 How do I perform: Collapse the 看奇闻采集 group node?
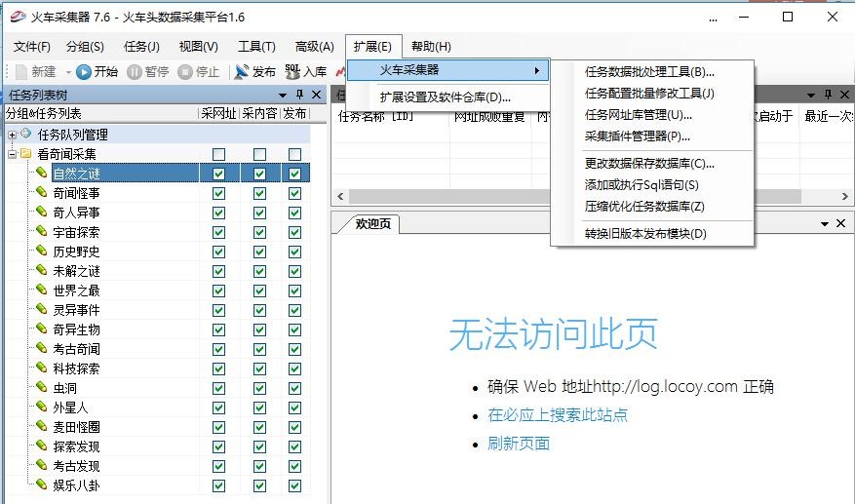(12, 154)
